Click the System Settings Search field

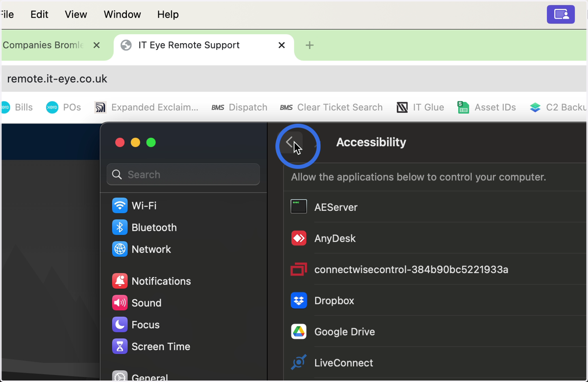183,175
